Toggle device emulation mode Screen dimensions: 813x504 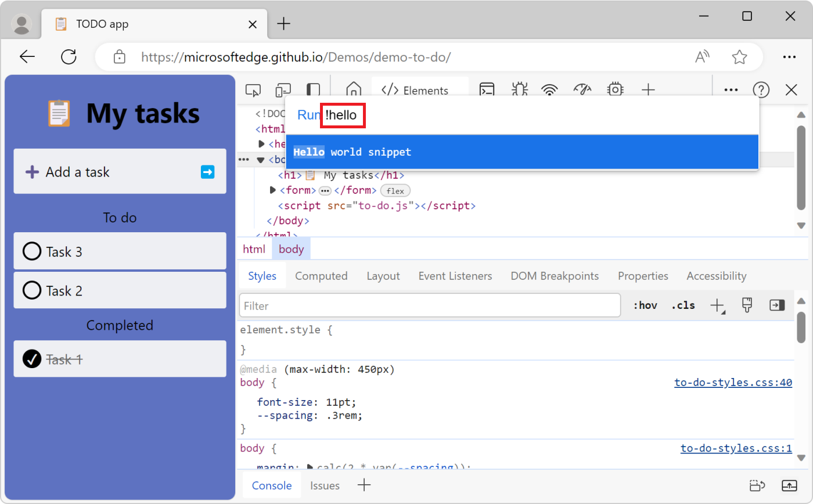283,90
